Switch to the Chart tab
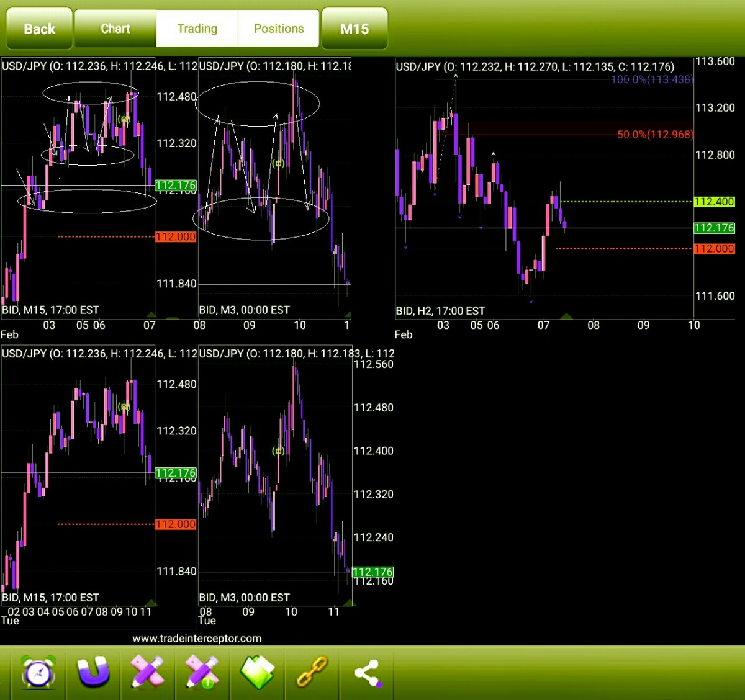 (115, 29)
